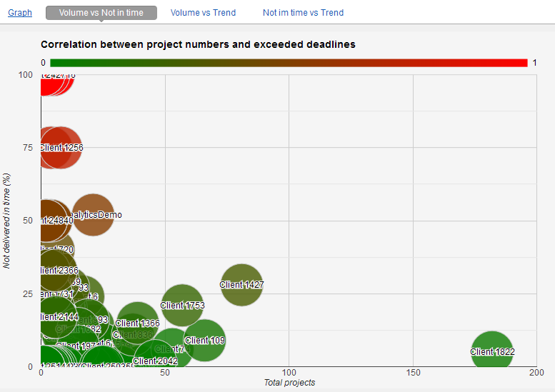
Task: Click the chart title about exceeded deadlines
Action: (x=198, y=44)
